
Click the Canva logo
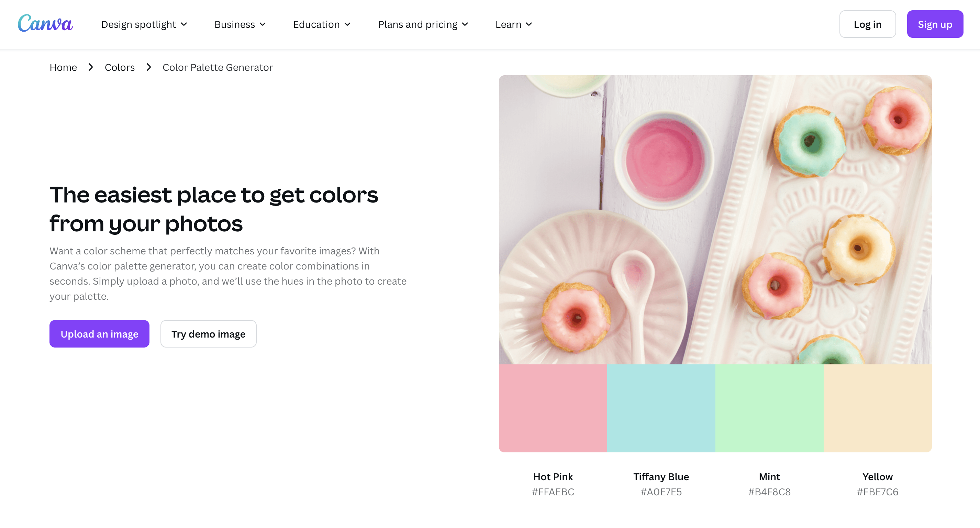pyautogui.click(x=45, y=24)
